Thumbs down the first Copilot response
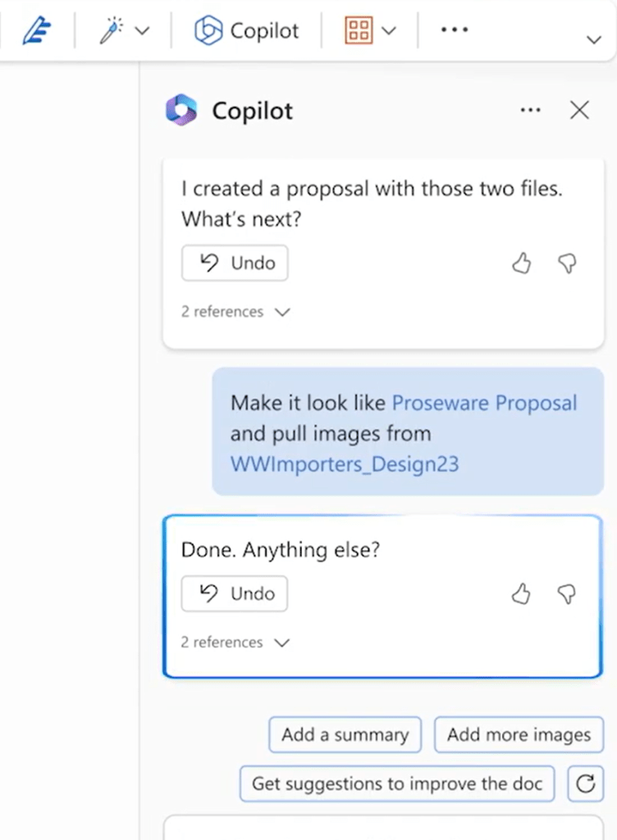This screenshot has height=840, width=617. (x=567, y=263)
